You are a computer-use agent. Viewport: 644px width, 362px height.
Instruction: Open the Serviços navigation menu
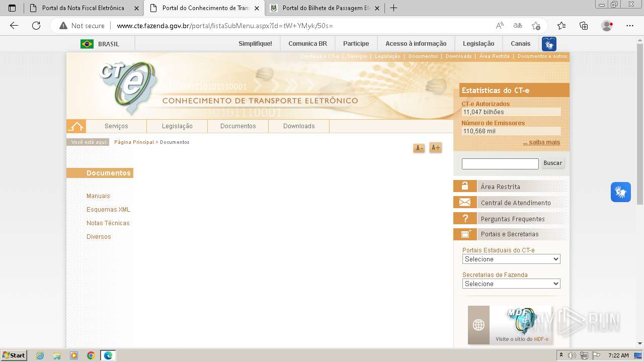116,126
